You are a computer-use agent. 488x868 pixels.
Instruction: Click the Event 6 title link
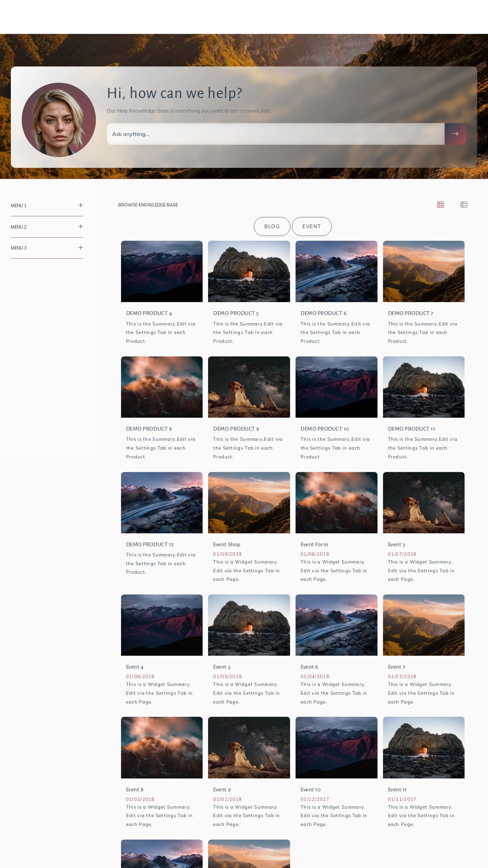pos(309,667)
